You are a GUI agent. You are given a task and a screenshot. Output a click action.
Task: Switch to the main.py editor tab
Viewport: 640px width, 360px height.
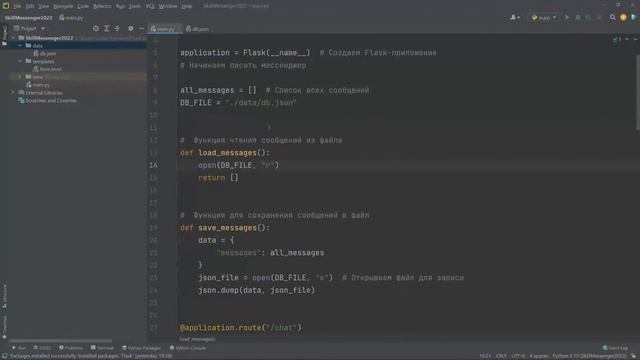point(164,29)
